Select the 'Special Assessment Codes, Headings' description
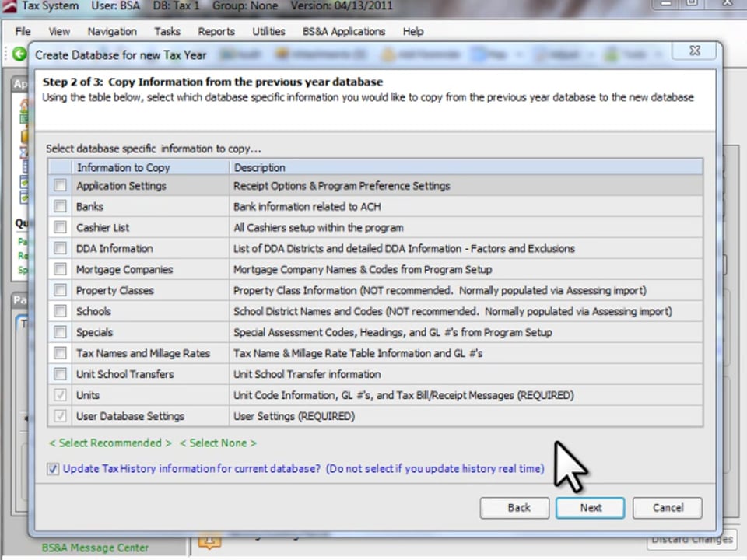Image resolution: width=747 pixels, height=560 pixels. (x=392, y=332)
